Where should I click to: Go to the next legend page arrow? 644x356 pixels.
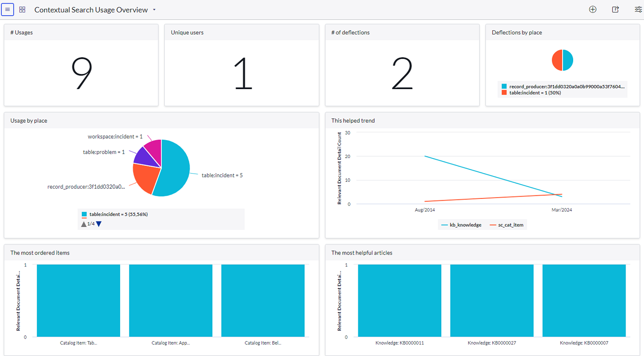pos(98,224)
